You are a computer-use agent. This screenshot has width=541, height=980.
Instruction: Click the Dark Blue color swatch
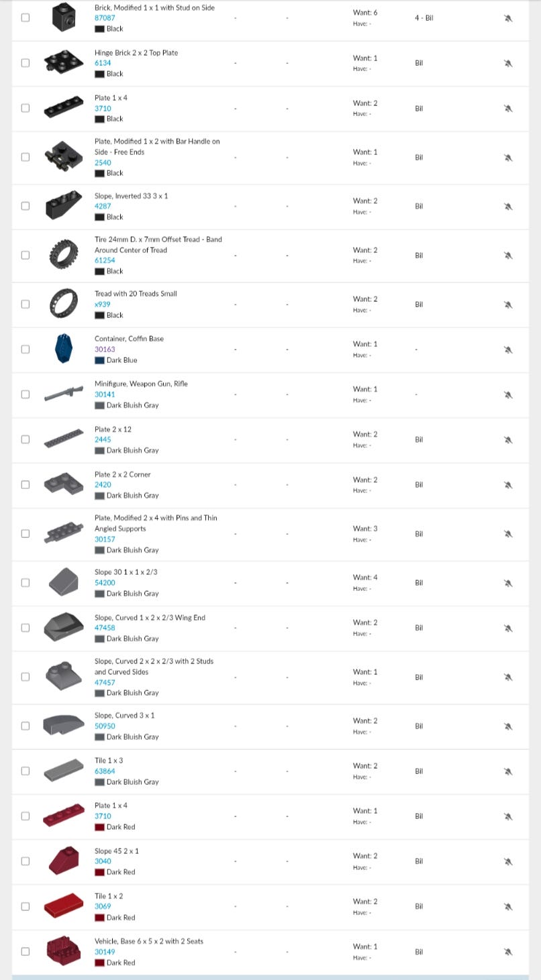pos(99,360)
